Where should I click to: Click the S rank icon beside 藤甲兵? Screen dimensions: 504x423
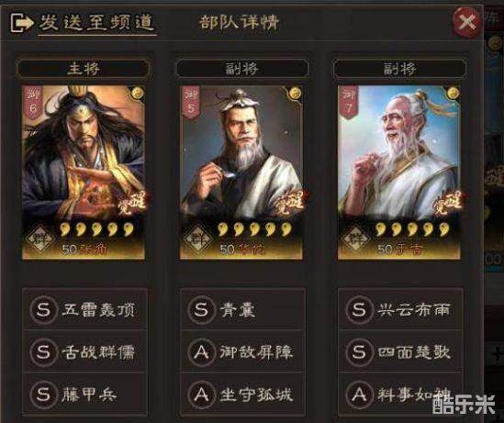[x=43, y=394]
